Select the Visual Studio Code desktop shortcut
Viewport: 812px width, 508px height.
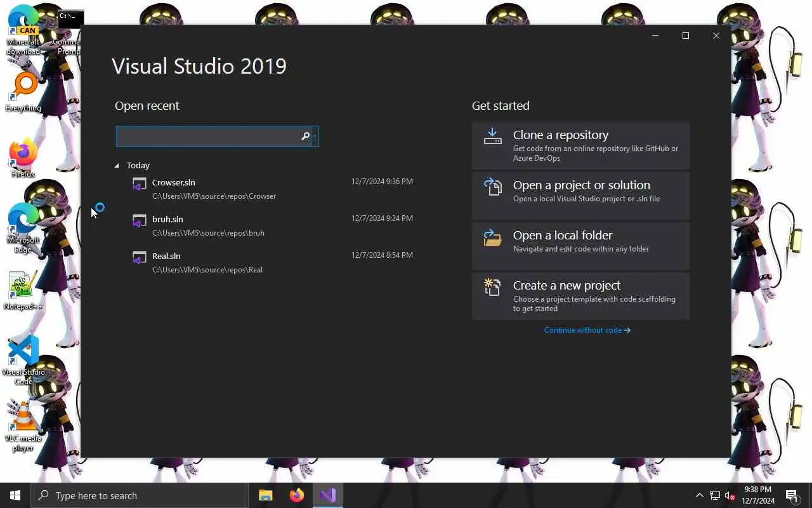point(23,361)
